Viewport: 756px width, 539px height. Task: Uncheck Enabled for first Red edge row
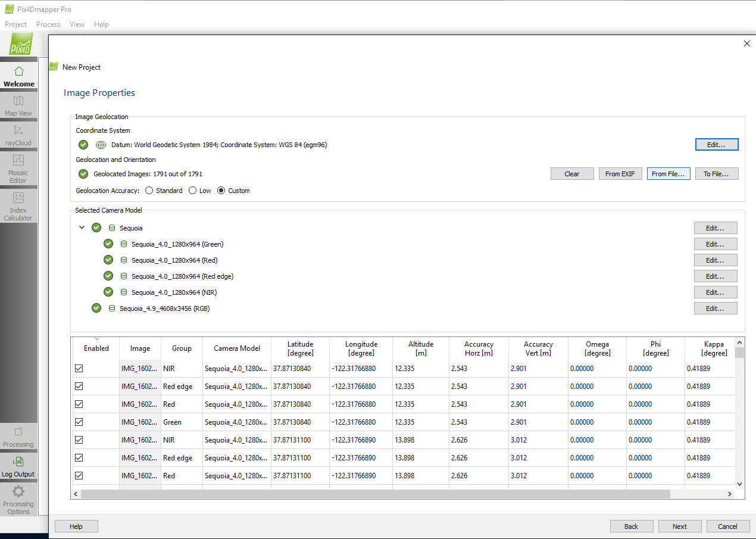pos(79,387)
